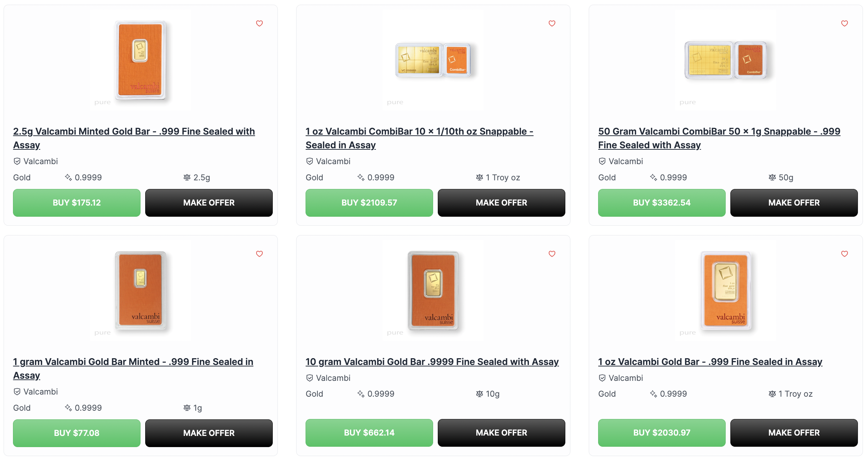Screen dimensions: 868x464
Task: Favorite the 1 oz CombiBar listing
Action: click(x=552, y=23)
